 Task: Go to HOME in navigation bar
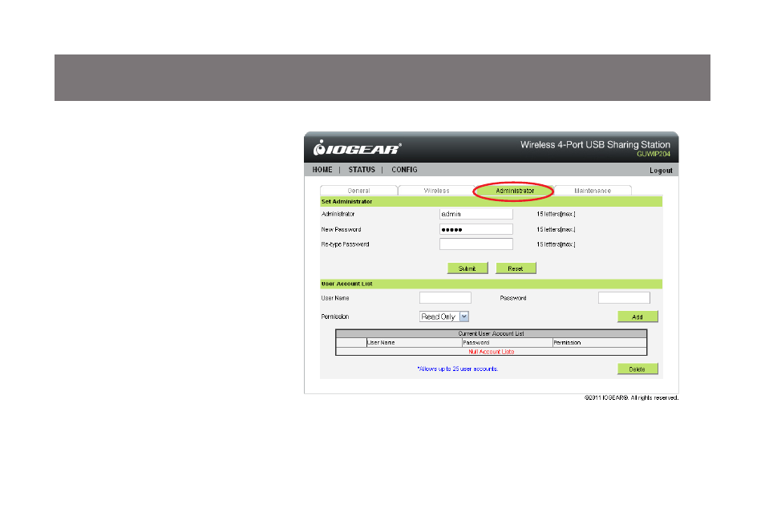point(322,170)
